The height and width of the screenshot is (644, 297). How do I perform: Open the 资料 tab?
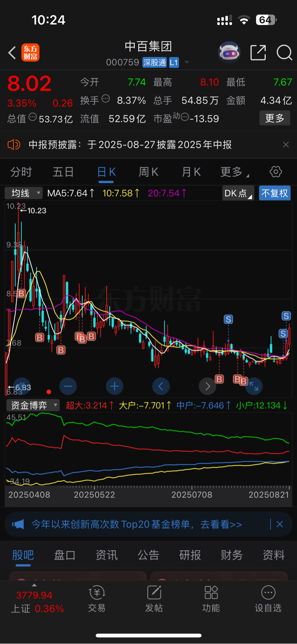(273, 555)
